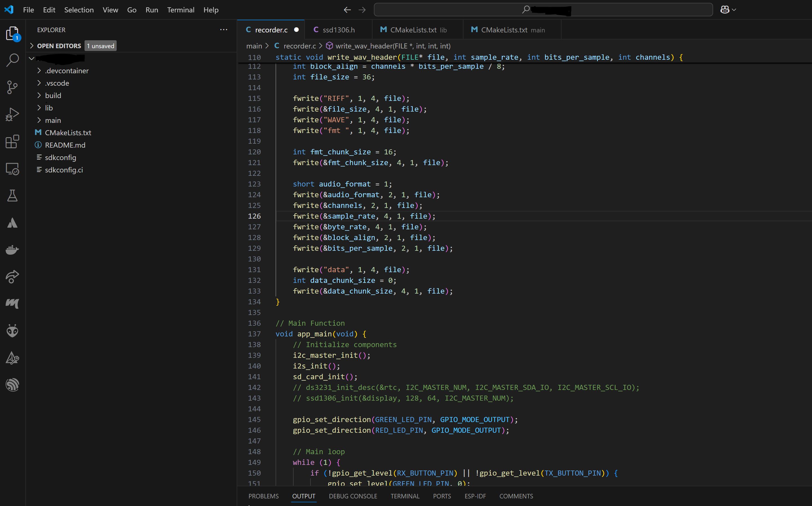Screen dimensions: 812x506
Task: Open the Testing flask view
Action: (12, 196)
